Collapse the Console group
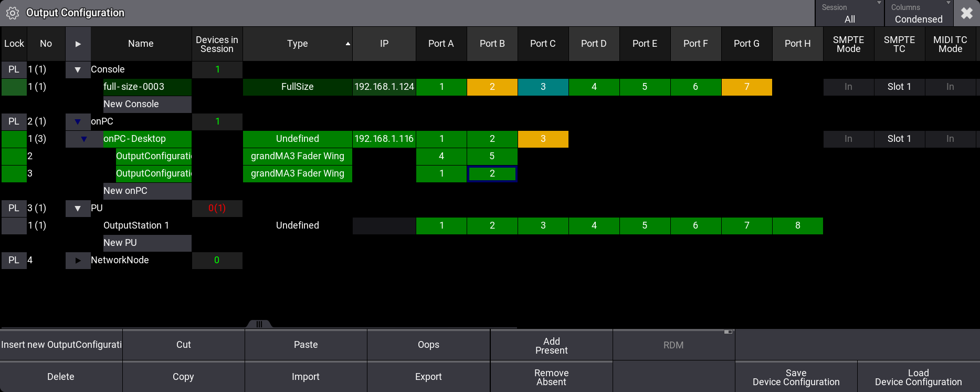The height and width of the screenshot is (392, 980). click(78, 69)
